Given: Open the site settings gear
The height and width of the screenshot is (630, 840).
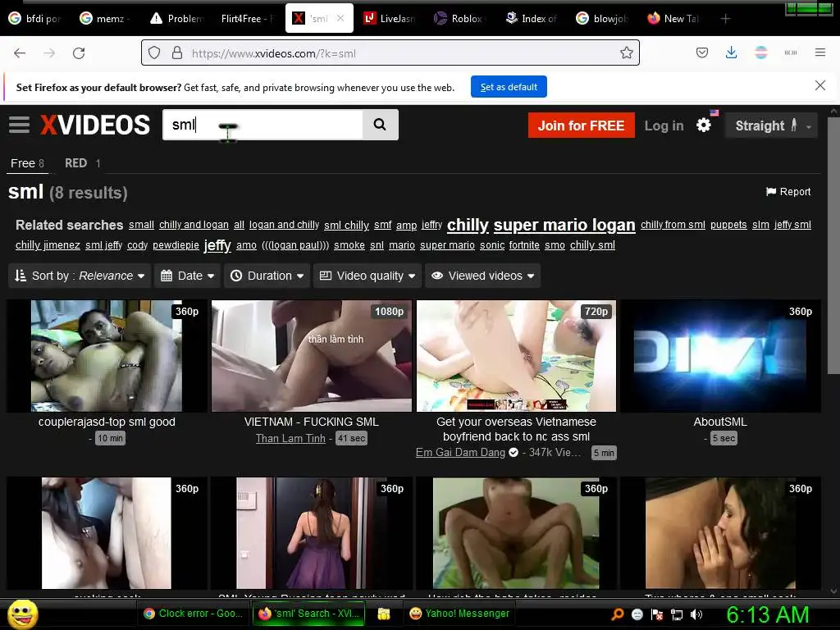Looking at the screenshot, I should [x=703, y=126].
